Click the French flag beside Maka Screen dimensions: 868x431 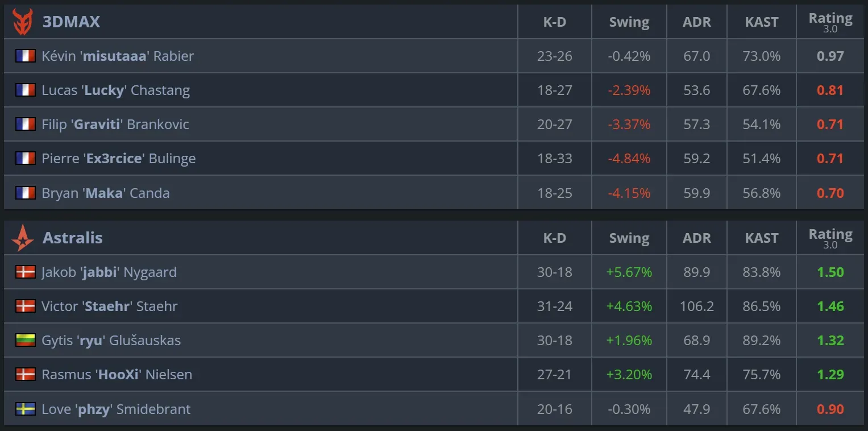tap(26, 193)
